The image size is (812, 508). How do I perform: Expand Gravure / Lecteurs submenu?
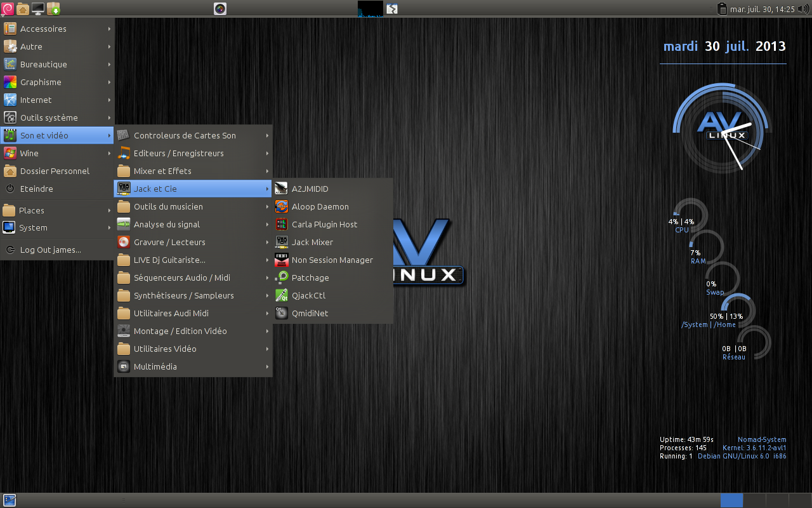[x=193, y=242]
